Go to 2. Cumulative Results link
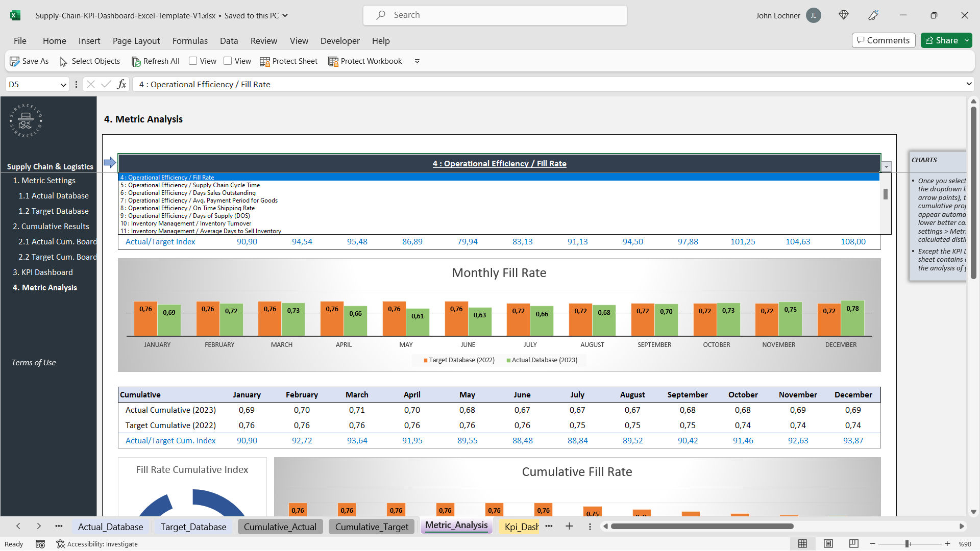Screen dimensions: 980x551 (x=51, y=227)
